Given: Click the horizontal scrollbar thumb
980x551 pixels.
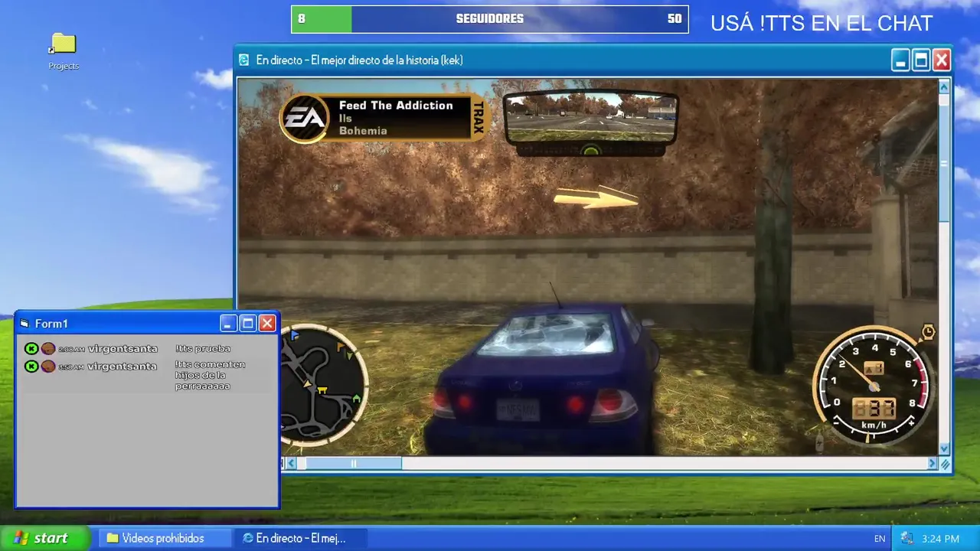Looking at the screenshot, I should click(353, 463).
